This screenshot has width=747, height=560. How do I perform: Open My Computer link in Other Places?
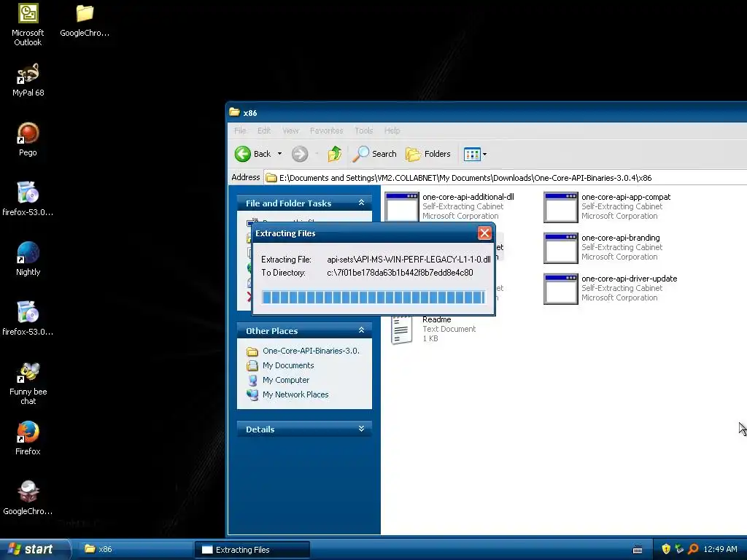(278, 380)
